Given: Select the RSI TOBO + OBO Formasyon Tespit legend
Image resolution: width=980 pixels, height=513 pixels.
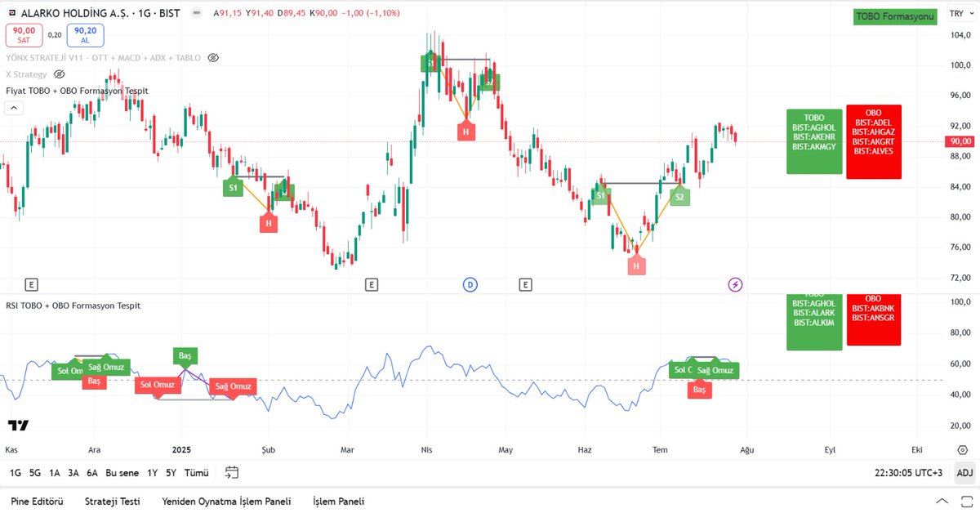Looking at the screenshot, I should coord(73,306).
